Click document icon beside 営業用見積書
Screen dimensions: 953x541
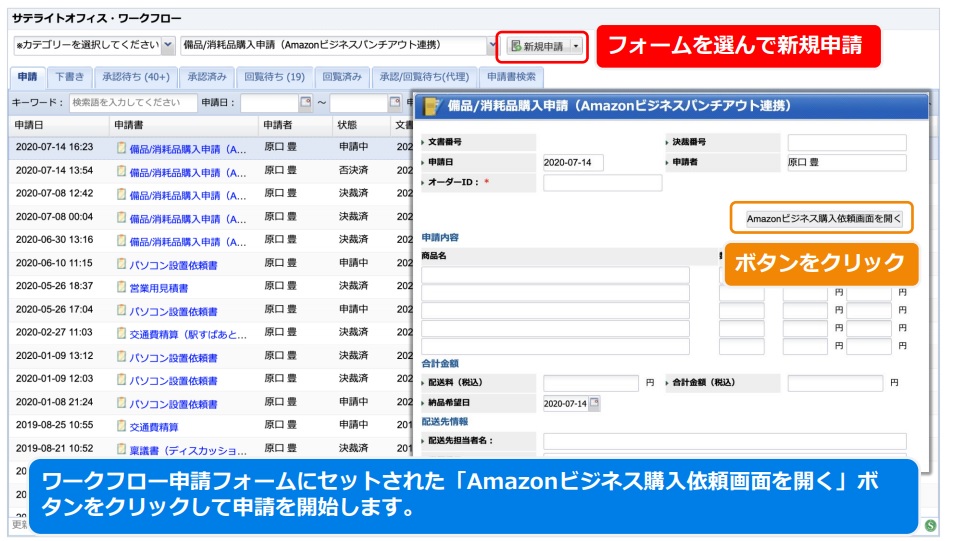122,287
